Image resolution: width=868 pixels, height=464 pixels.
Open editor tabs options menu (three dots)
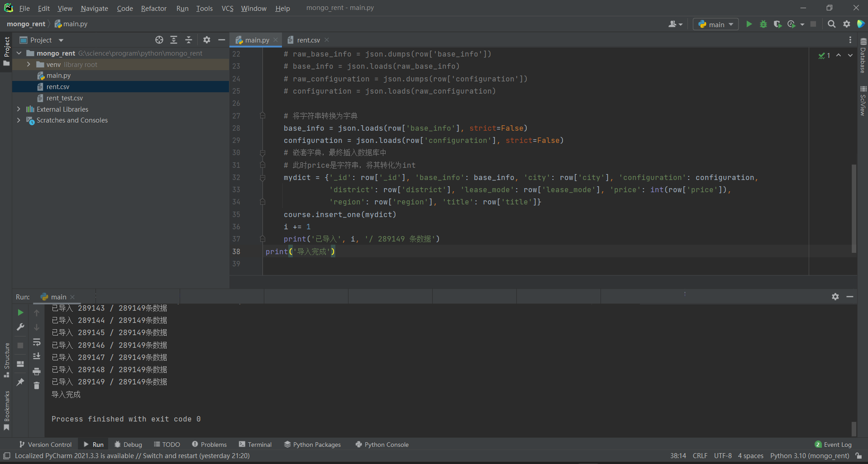point(850,40)
